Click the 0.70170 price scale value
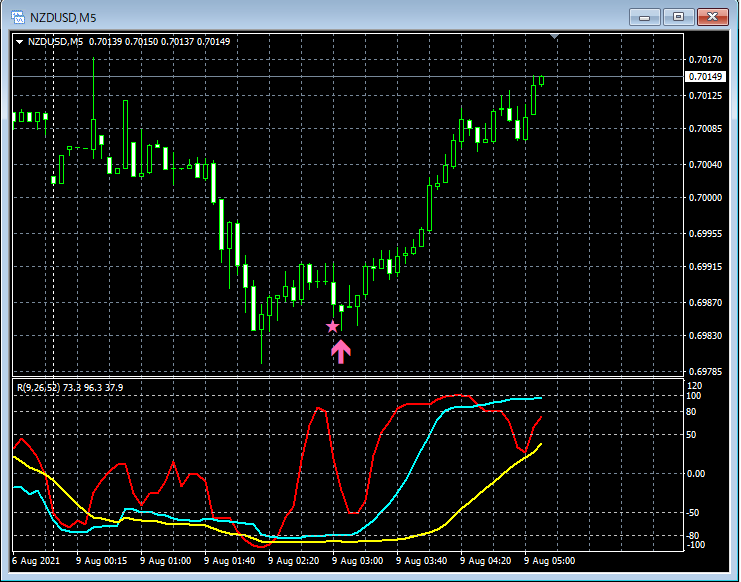 tap(706, 60)
